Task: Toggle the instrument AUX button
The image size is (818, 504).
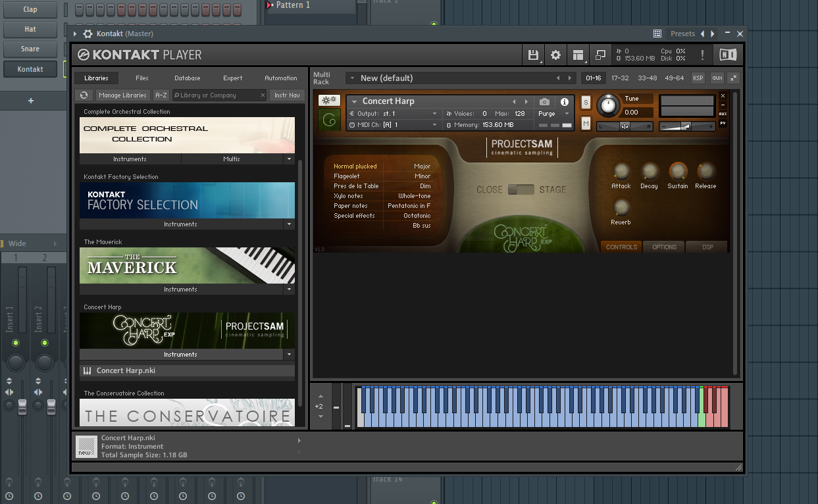Action: click(x=723, y=114)
